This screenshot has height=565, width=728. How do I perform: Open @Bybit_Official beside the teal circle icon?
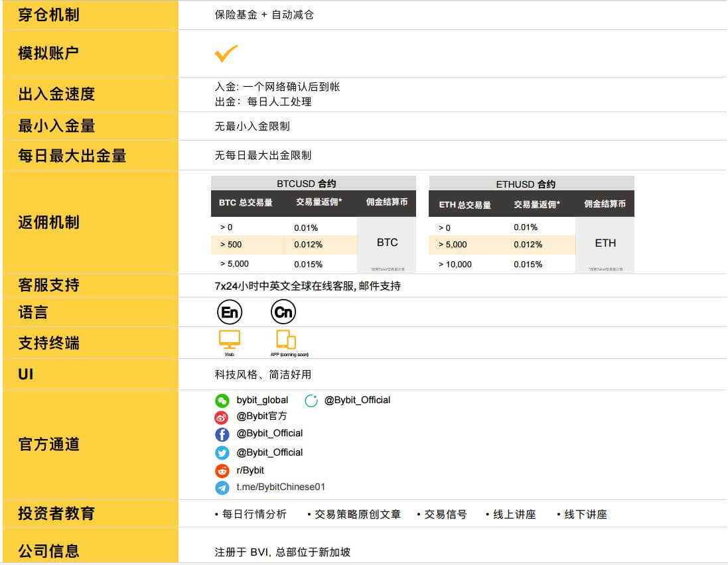pyautogui.click(x=357, y=400)
